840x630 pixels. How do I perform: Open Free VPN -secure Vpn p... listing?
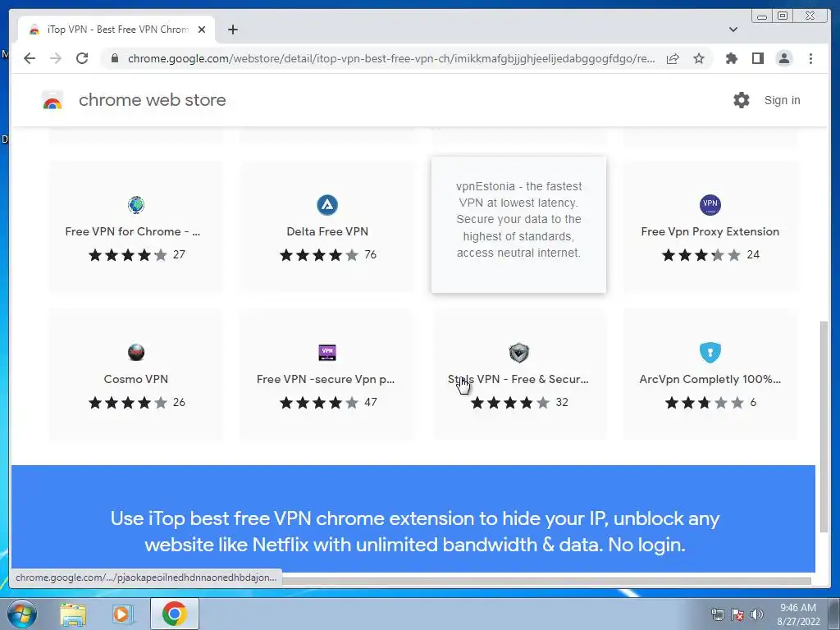[x=327, y=374]
